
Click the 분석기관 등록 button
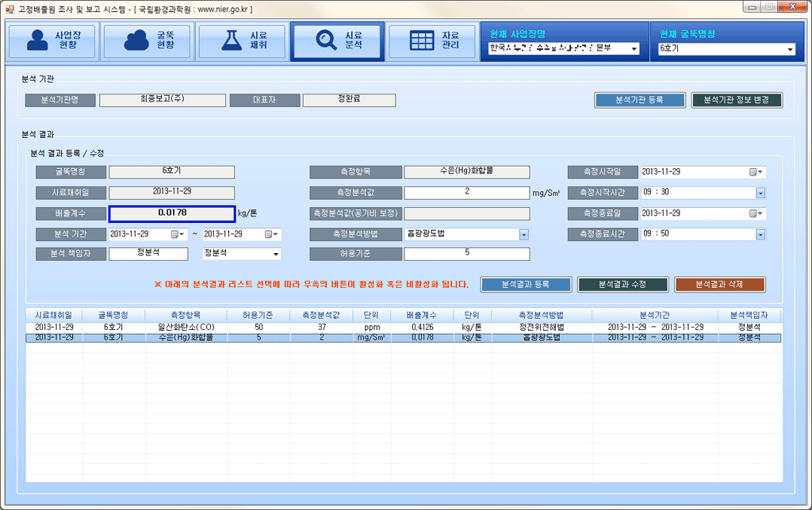(639, 100)
